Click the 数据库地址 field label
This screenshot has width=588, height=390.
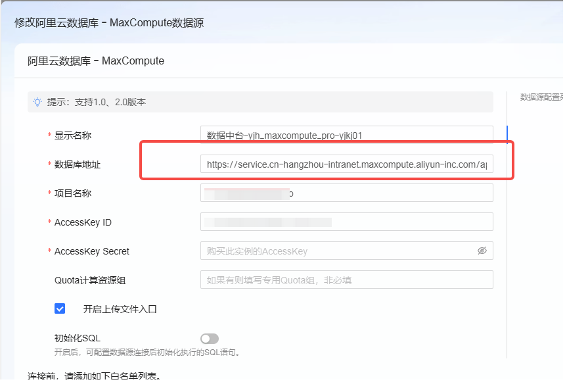77,164
